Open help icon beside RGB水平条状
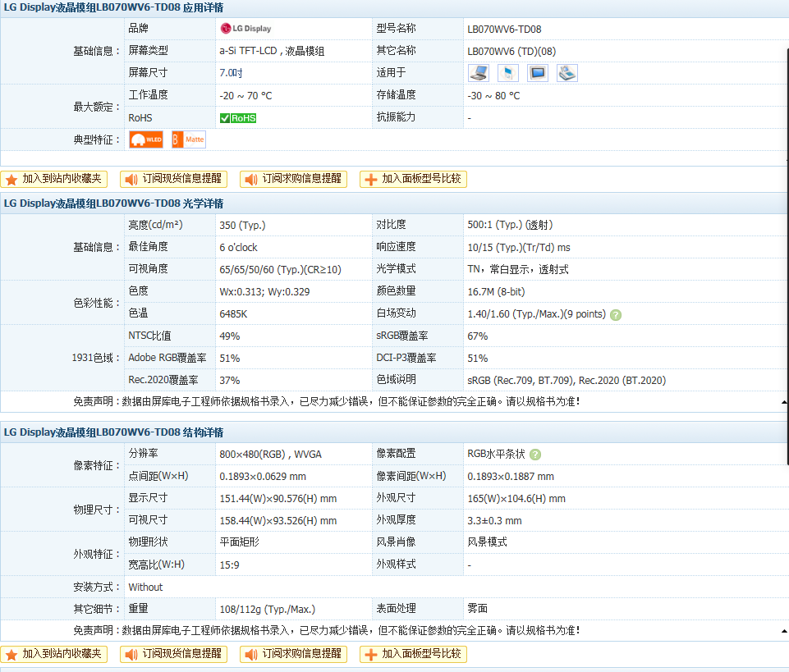789x672 pixels. [x=535, y=455]
